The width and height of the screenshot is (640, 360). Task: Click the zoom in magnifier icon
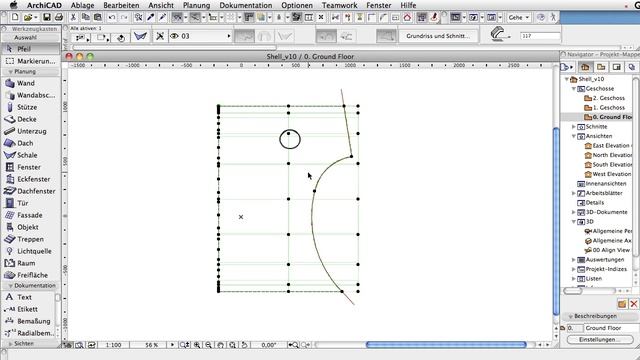[x=197, y=345]
